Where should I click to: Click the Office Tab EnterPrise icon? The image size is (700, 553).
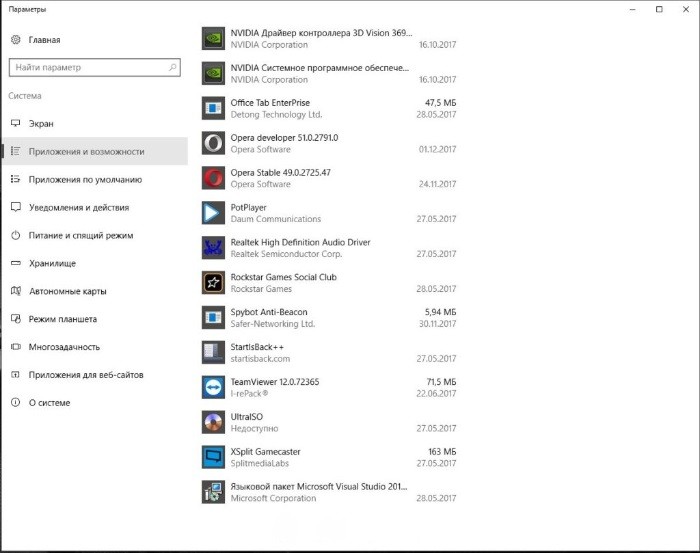point(213,108)
